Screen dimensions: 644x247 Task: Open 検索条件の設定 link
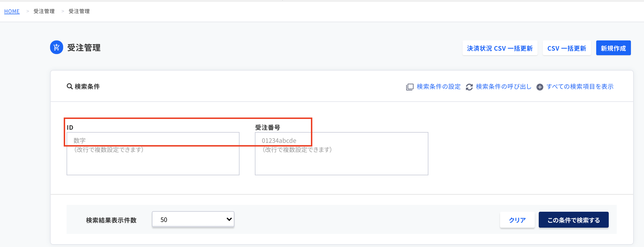[438, 87]
